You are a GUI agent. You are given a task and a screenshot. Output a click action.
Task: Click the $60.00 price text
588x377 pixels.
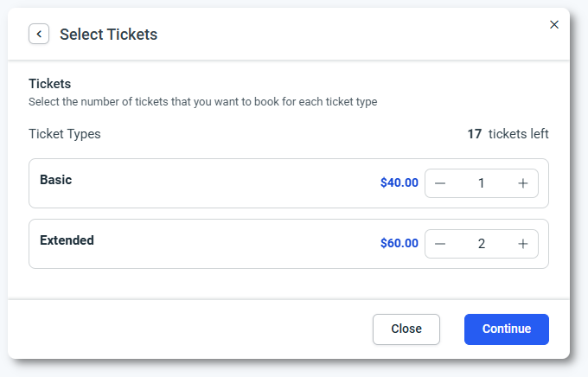coord(399,244)
